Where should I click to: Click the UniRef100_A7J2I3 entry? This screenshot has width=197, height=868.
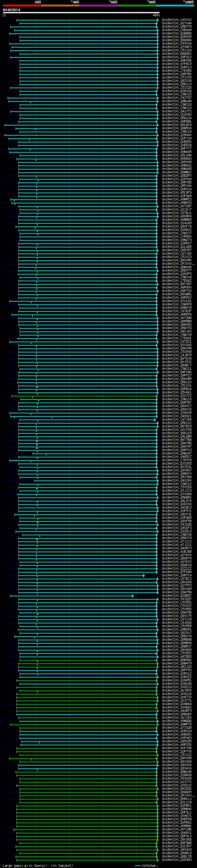pos(176,491)
